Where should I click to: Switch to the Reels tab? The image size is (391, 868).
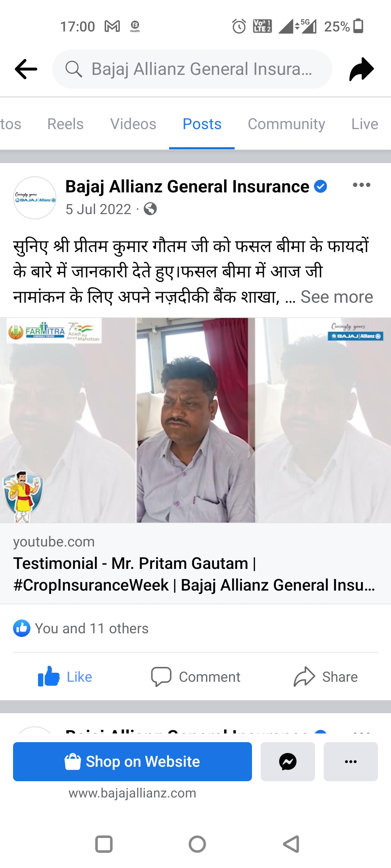(x=66, y=124)
